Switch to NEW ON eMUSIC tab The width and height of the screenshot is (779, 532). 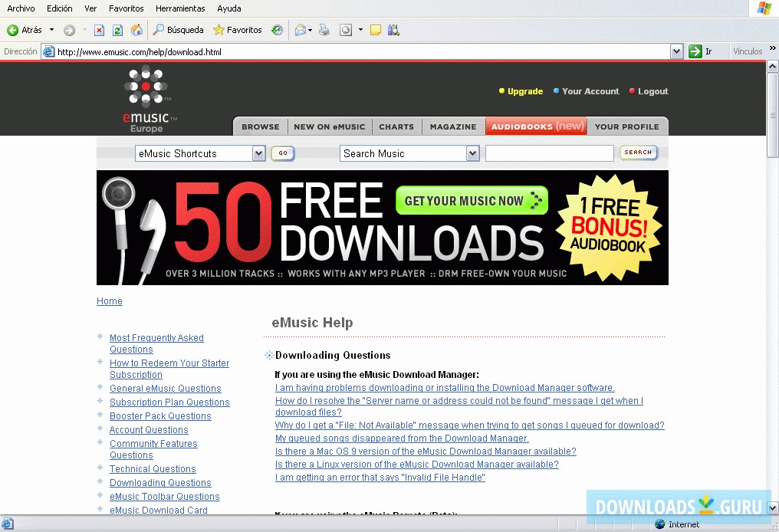pyautogui.click(x=330, y=126)
